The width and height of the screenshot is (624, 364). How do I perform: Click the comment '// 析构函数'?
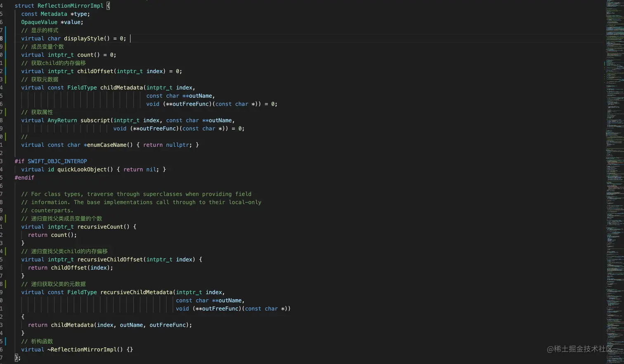(x=37, y=341)
